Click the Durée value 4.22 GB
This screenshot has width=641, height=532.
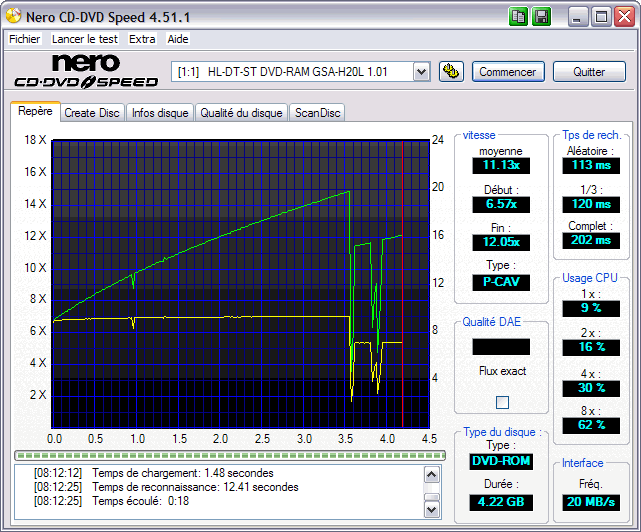coord(501,502)
